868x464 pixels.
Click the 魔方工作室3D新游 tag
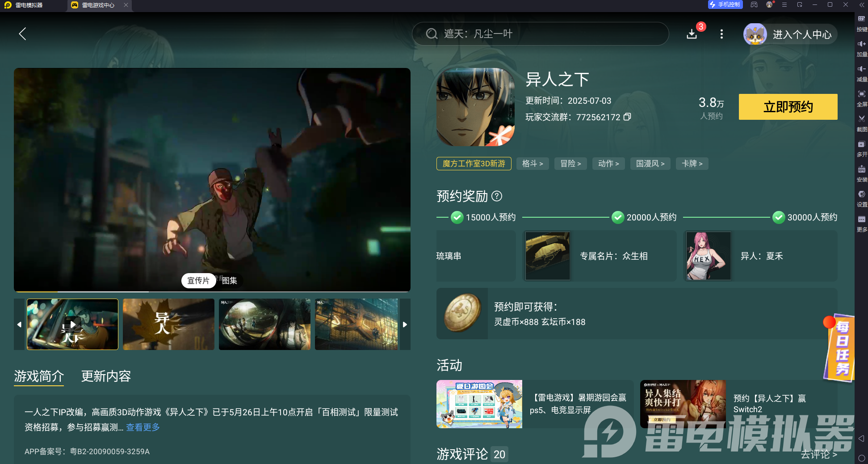coord(474,164)
